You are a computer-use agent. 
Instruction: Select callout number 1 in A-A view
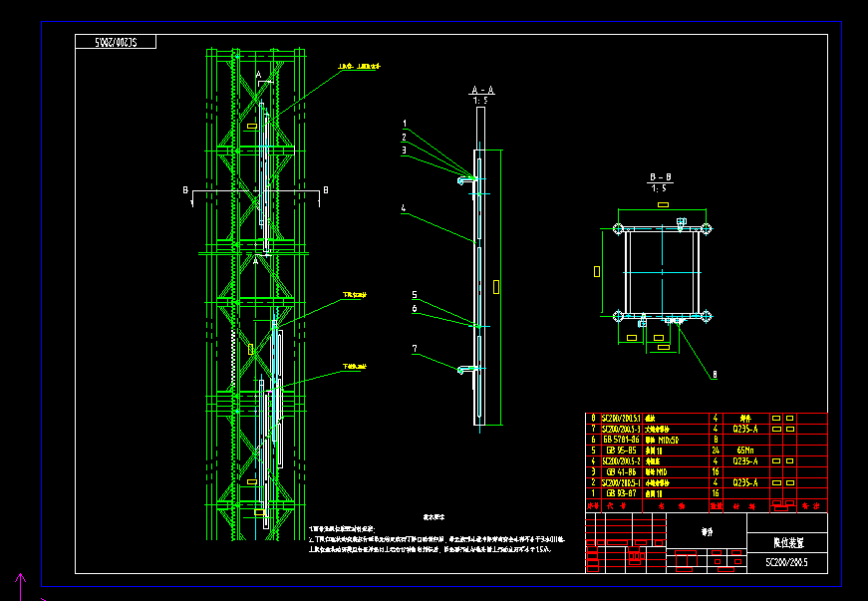click(406, 124)
